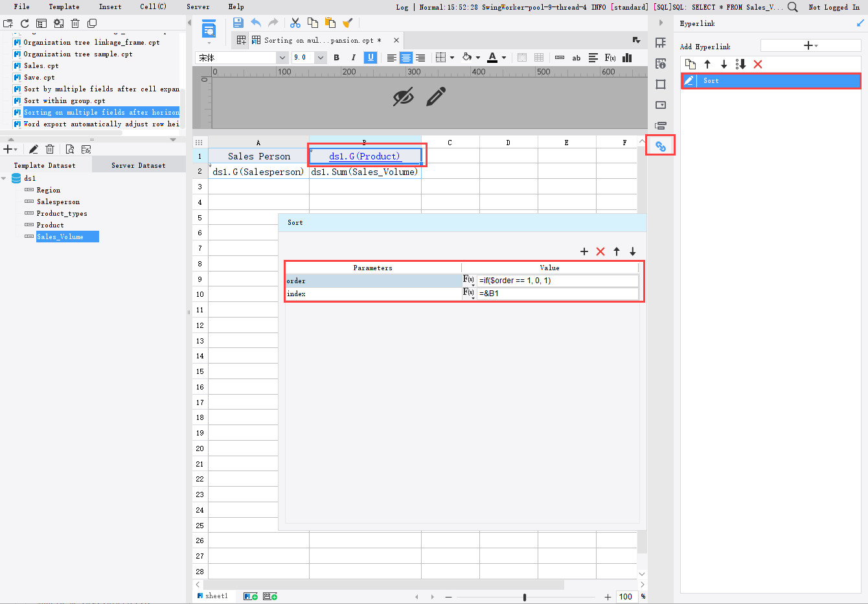Open the blue template preview icon
This screenshot has width=868, height=604.
(209, 29)
